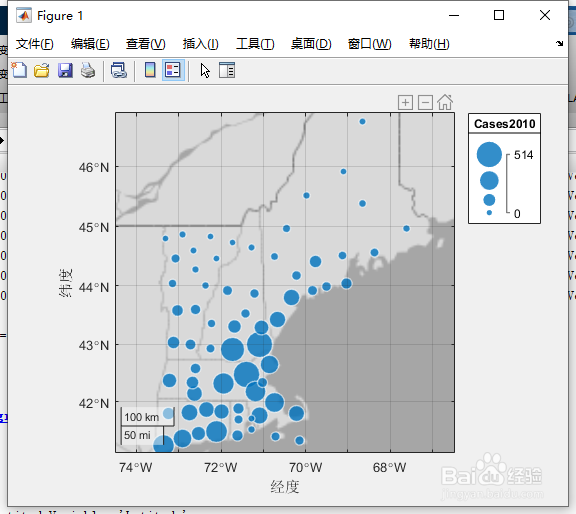Click the 42°N latitude tick label

click(x=94, y=403)
